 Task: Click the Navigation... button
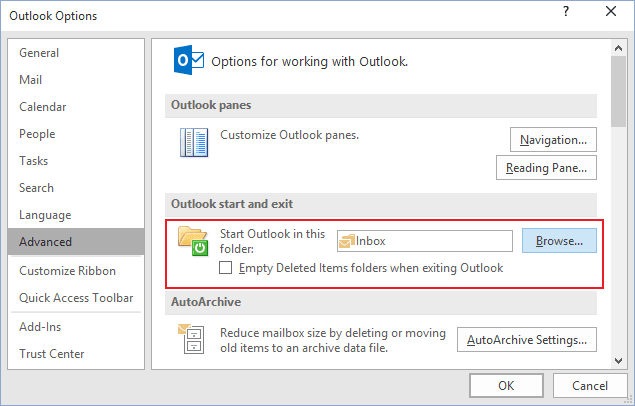pos(553,140)
